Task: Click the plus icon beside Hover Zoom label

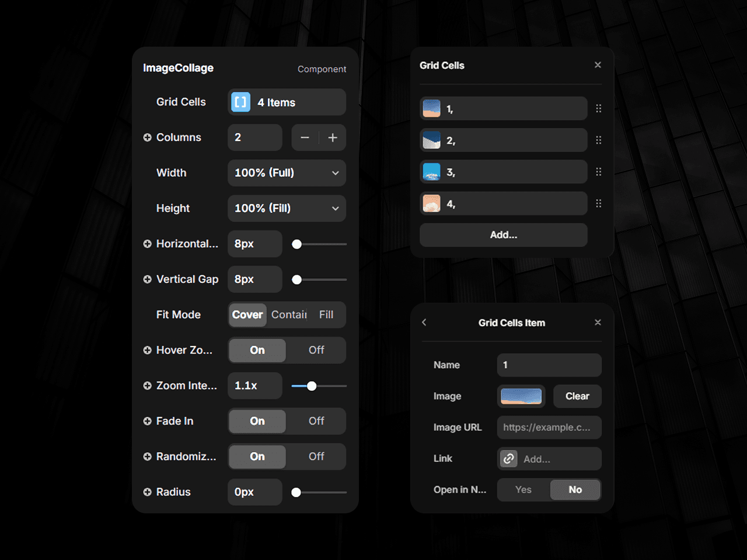Action: [147, 350]
